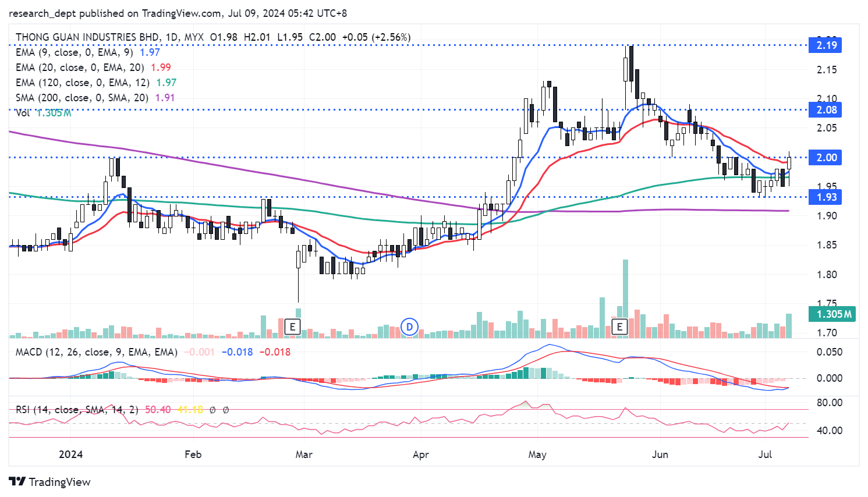Select the 1.93 support level label
The height and width of the screenshot is (497, 868).
point(826,197)
